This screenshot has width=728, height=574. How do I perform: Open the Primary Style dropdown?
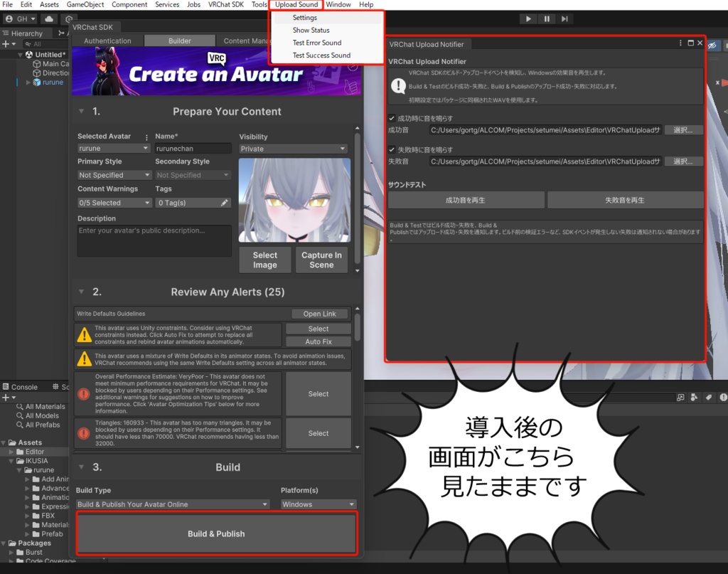tap(114, 175)
